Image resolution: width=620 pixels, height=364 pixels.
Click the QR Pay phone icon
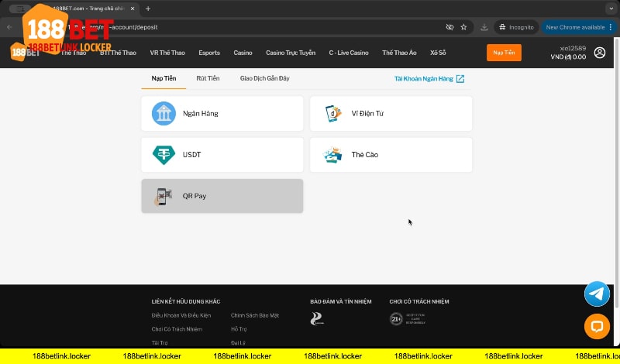pyautogui.click(x=164, y=196)
